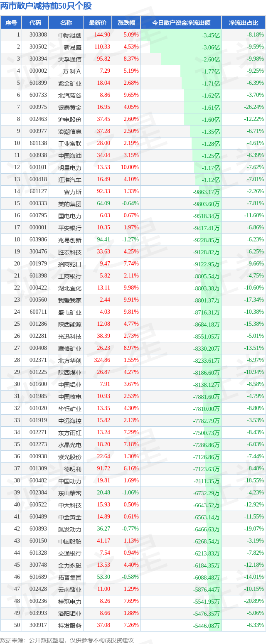Click -6268.54万 outflow for 中国船舶

206,541
